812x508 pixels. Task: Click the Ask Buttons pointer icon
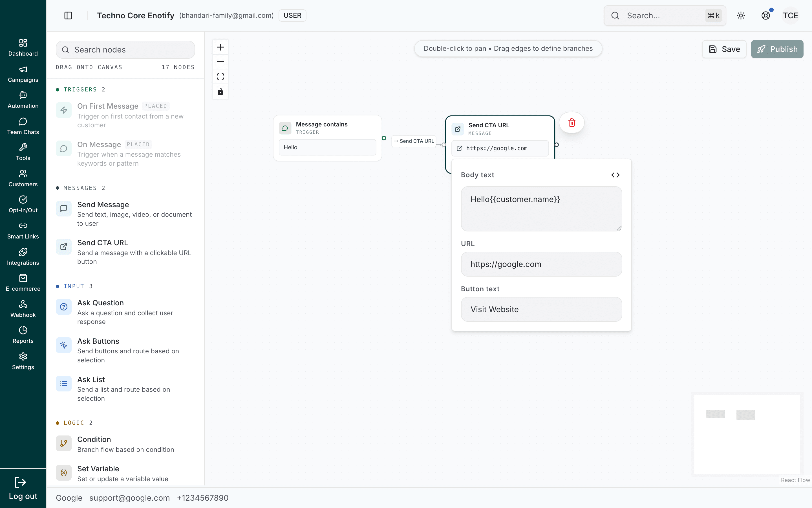(64, 345)
